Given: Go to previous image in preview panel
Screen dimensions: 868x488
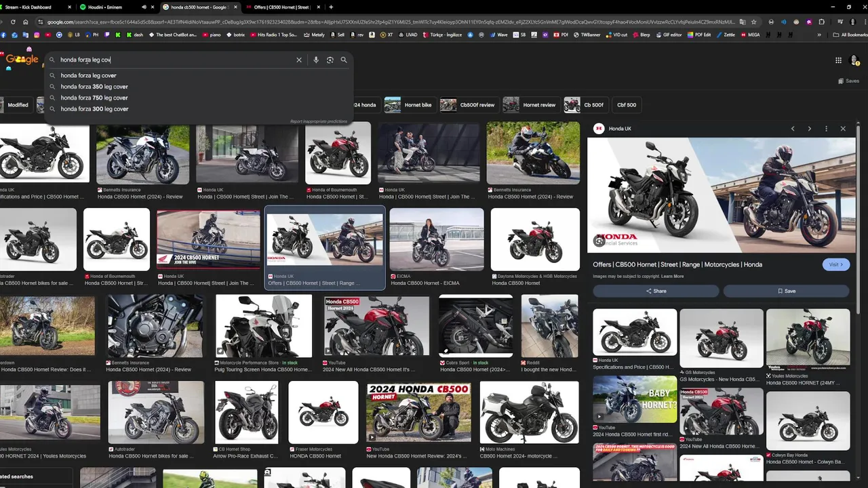Looking at the screenshot, I should pos(793,129).
